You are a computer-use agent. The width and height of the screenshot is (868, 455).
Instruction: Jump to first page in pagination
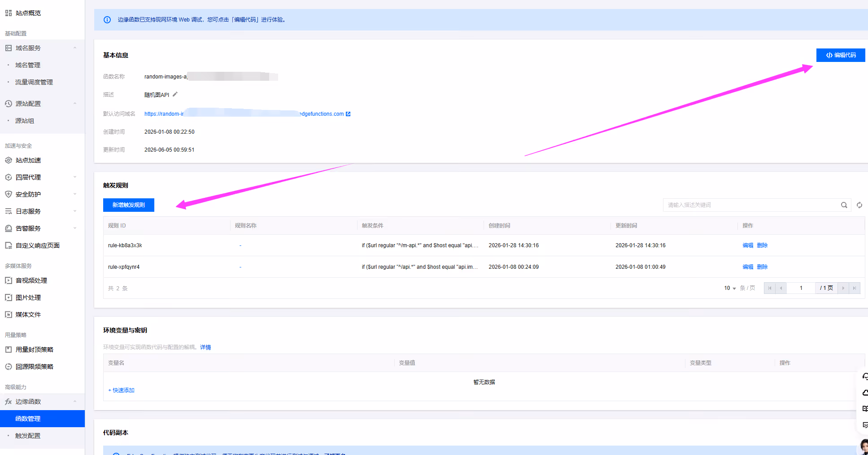pos(770,288)
